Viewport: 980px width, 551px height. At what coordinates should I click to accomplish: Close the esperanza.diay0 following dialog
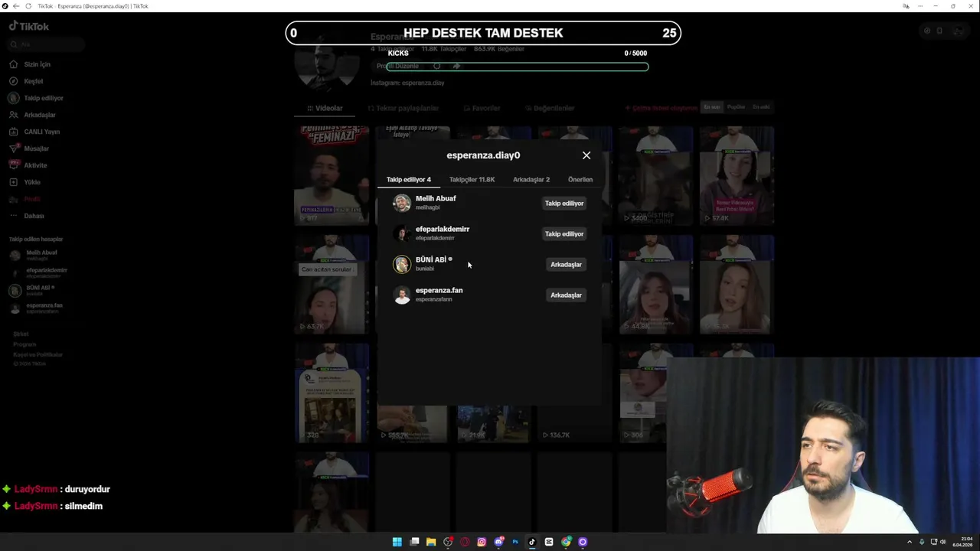(x=586, y=155)
